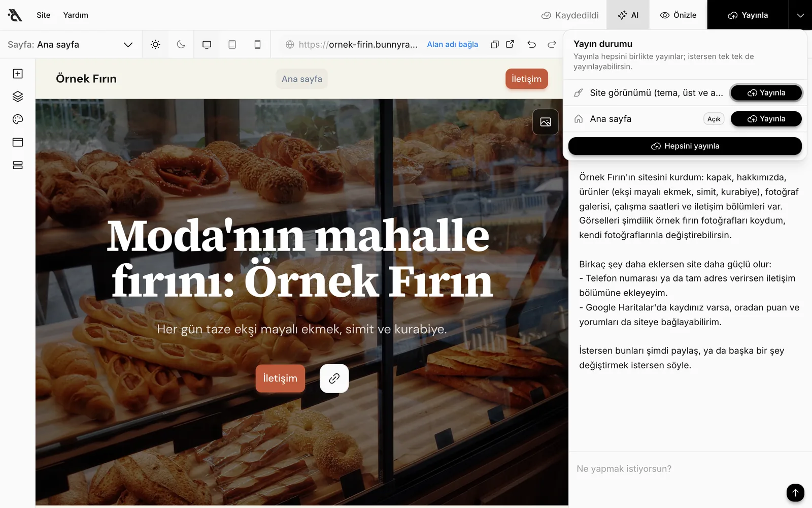The width and height of the screenshot is (812, 508).
Task: Click the app logo in top-left corner
Action: click(x=15, y=15)
